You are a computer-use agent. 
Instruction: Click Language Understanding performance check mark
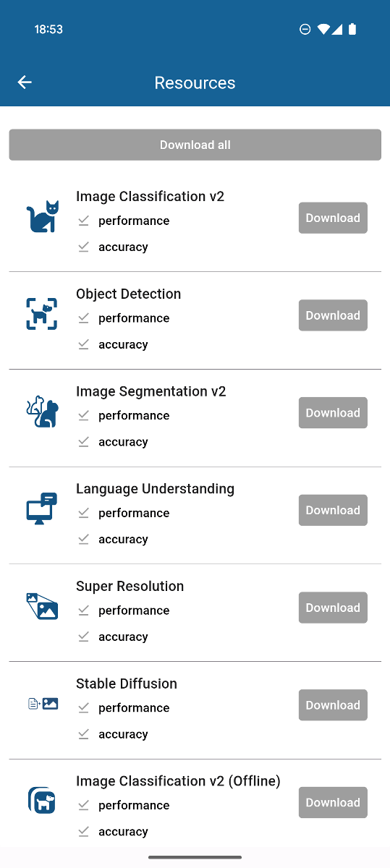point(84,512)
